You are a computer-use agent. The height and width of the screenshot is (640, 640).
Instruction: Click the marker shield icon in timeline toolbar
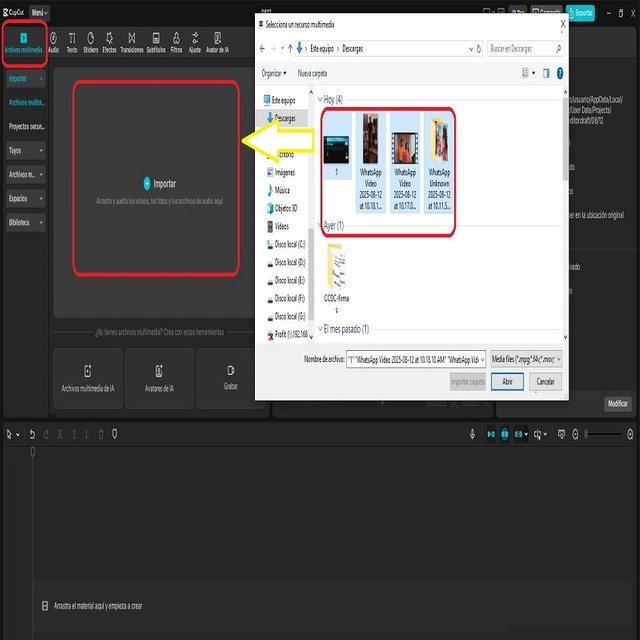(x=115, y=434)
